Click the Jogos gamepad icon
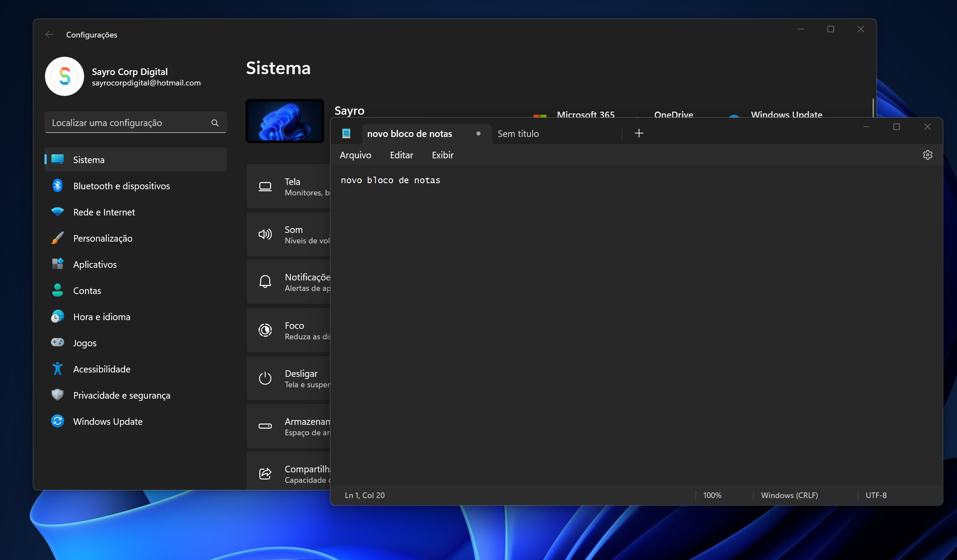 pyautogui.click(x=58, y=342)
